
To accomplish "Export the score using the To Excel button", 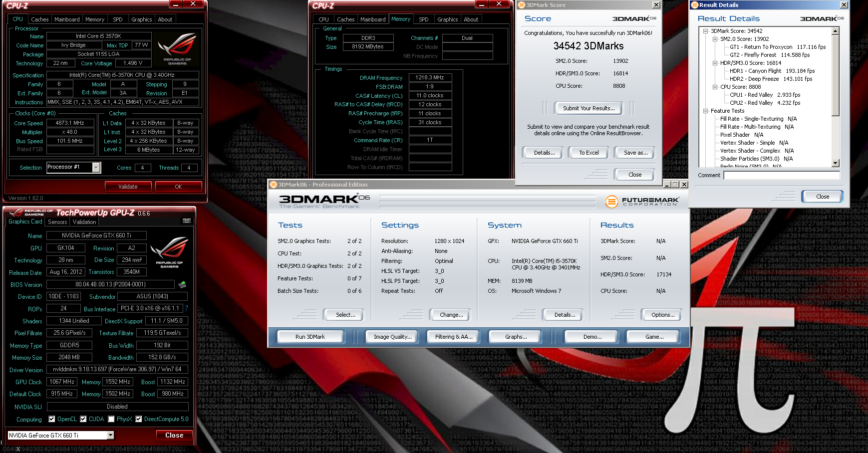I will [x=588, y=153].
